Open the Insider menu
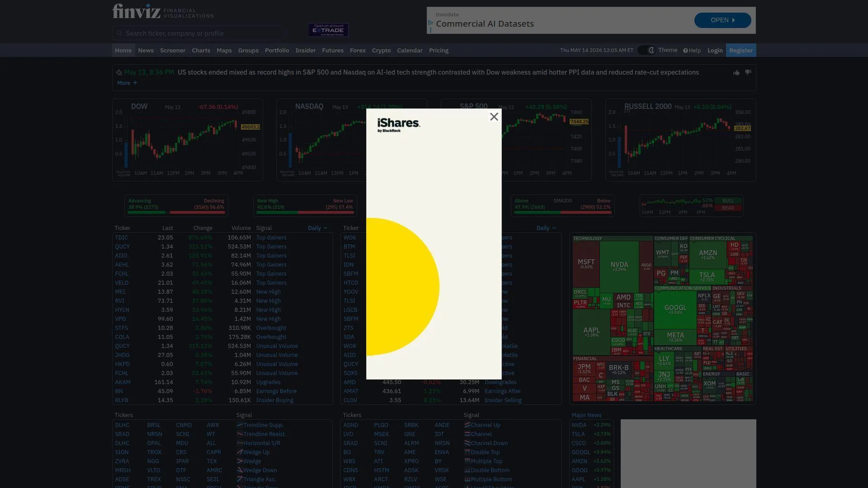The width and height of the screenshot is (868, 488). tap(306, 50)
